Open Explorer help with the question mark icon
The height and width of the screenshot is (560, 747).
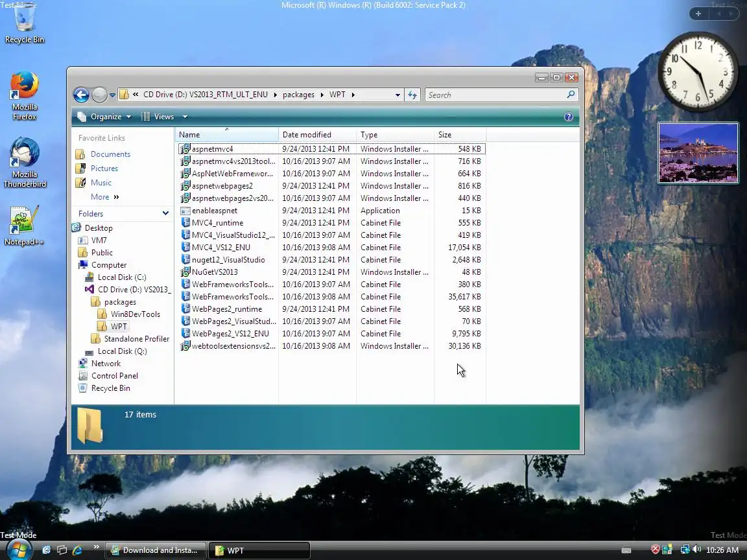[x=568, y=117]
